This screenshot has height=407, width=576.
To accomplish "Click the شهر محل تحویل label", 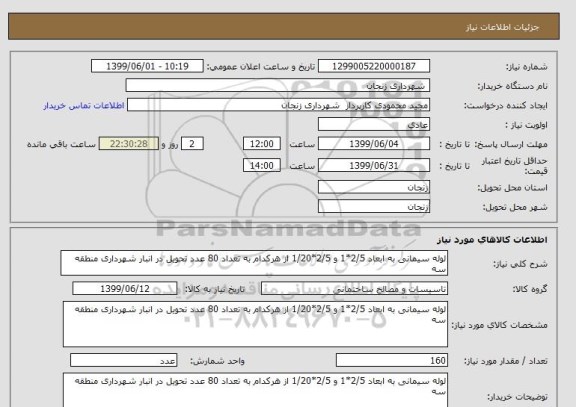I will (x=515, y=207).
